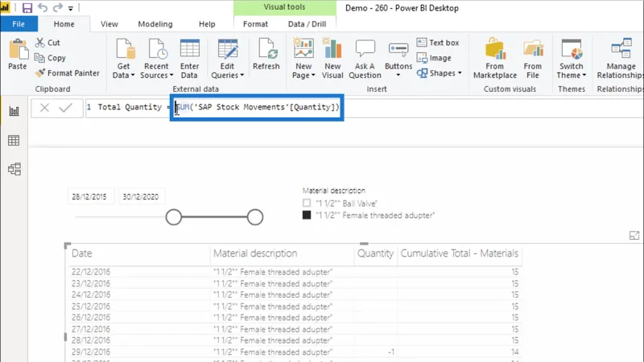
Task: Click the 28/12/2015 start date field
Action: 89,196
